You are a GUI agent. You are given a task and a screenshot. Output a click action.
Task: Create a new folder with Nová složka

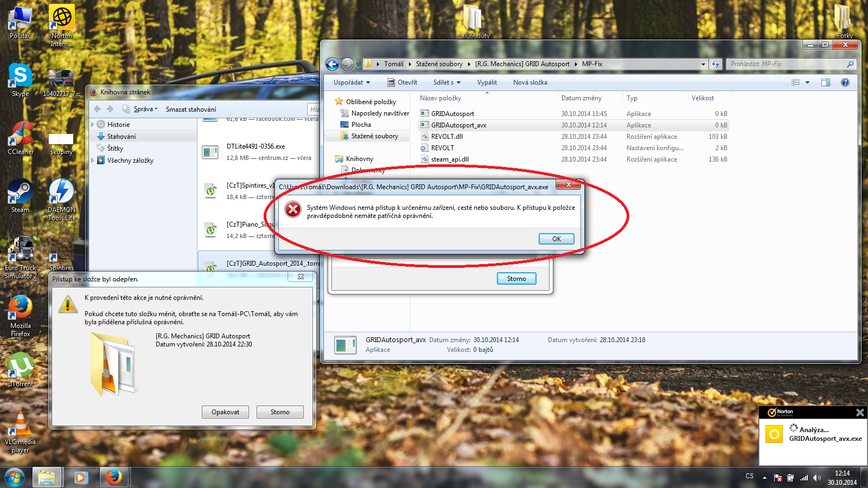coord(530,82)
